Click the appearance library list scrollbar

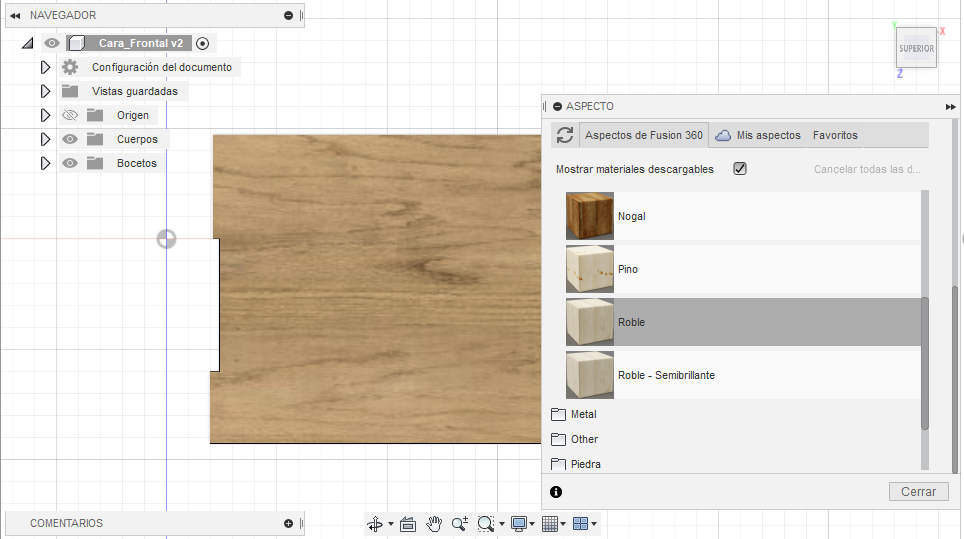coord(925,363)
